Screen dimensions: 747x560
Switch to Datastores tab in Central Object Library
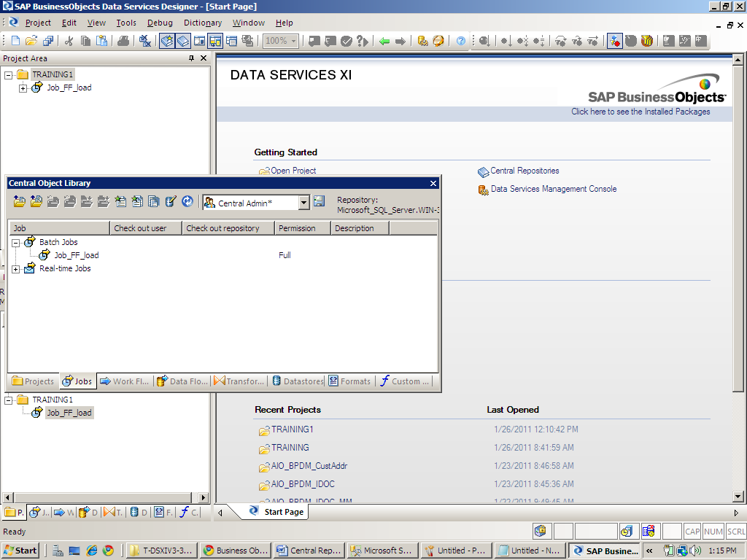(x=298, y=381)
